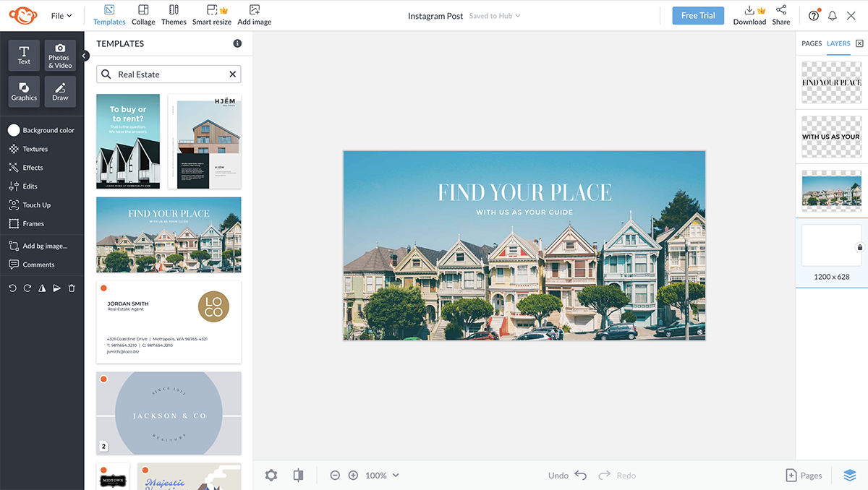
Task: Select the Text tool
Action: 24,55
